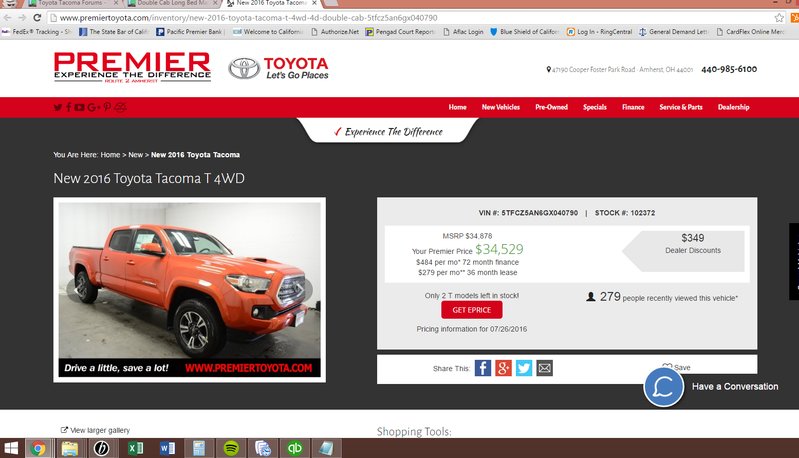Image resolution: width=799 pixels, height=458 pixels.
Task: Share this vehicle on Twitter
Action: [524, 368]
